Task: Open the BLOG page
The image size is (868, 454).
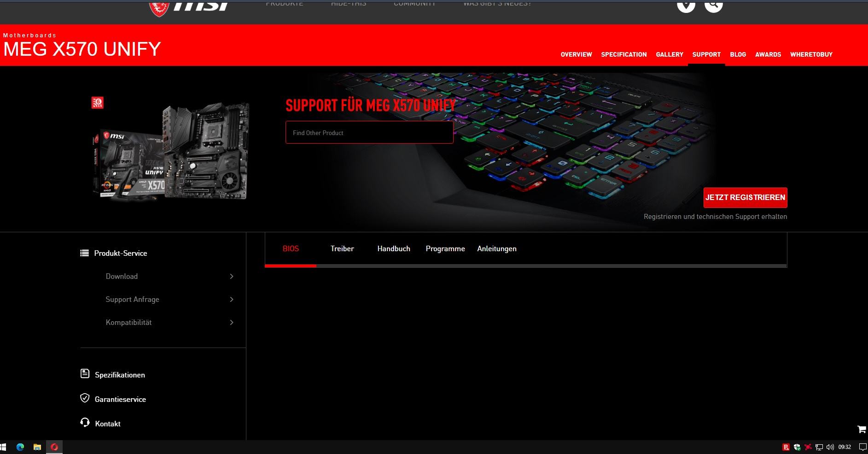Action: click(x=738, y=54)
